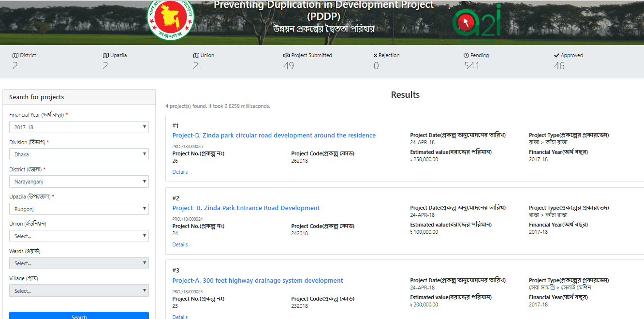Expand the Upazila dropdown showing Rupgonj
The image size is (644, 319).
(79, 209)
